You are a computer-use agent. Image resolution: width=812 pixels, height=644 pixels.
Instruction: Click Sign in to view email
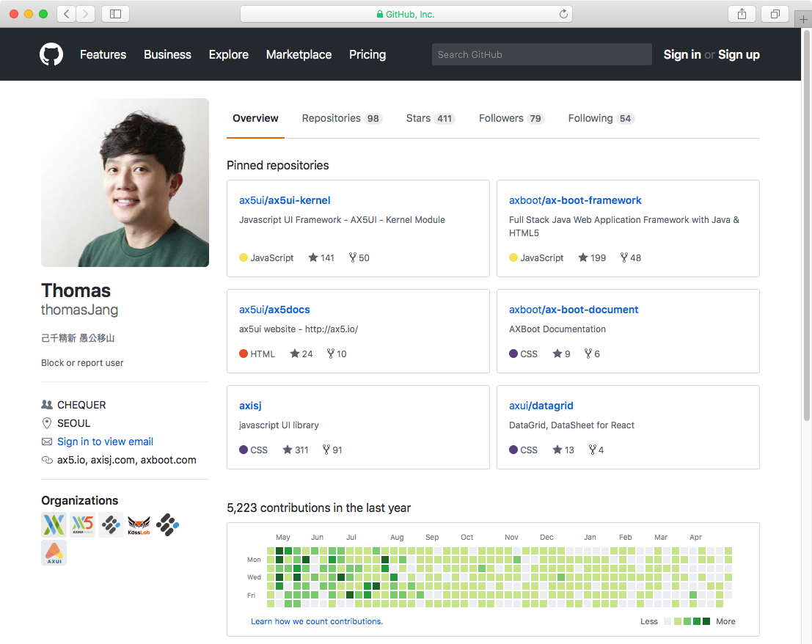[x=105, y=442]
